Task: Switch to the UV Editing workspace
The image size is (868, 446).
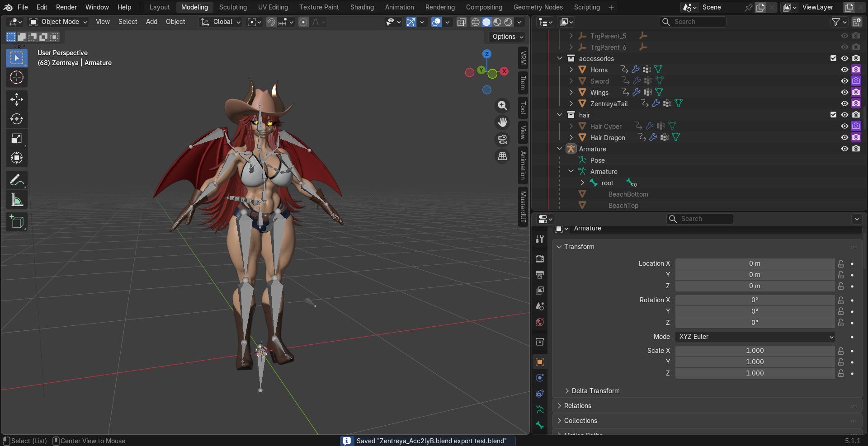Action: 273,7
